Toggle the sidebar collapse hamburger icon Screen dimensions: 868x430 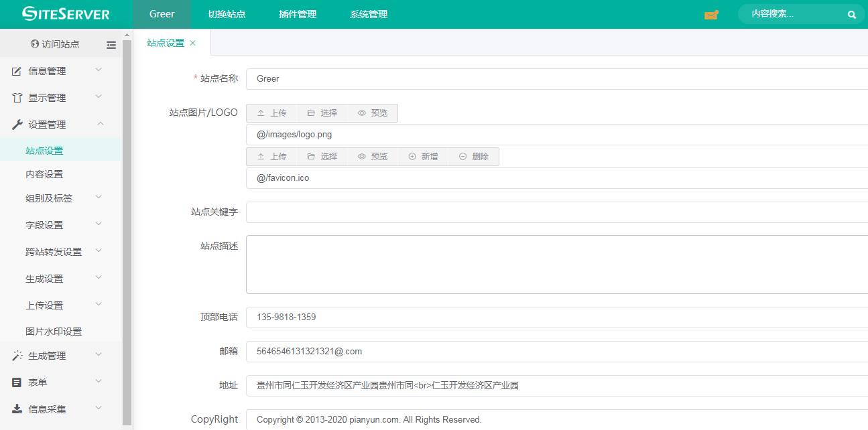(111, 45)
